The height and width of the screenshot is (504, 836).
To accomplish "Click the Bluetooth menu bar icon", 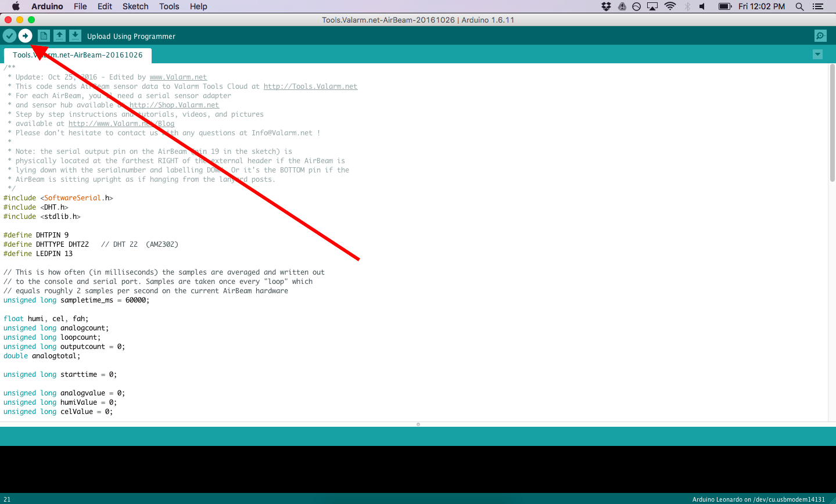I will [687, 6].
